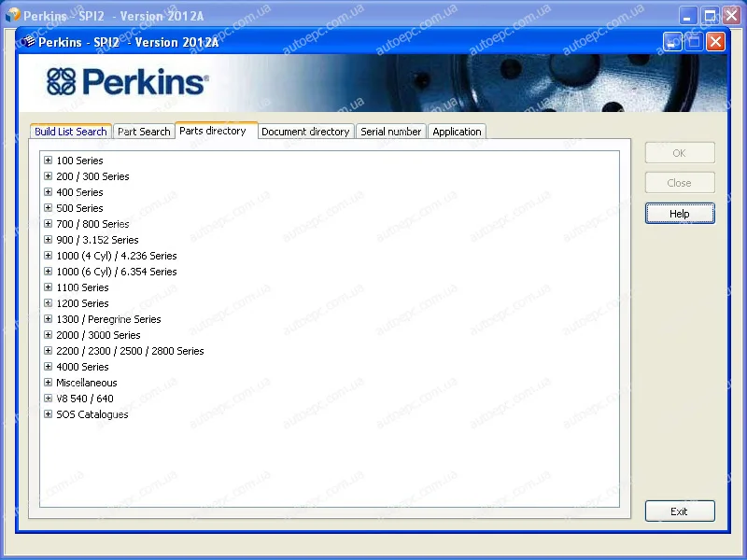The width and height of the screenshot is (747, 560).
Task: Open Help
Action: pos(680,214)
